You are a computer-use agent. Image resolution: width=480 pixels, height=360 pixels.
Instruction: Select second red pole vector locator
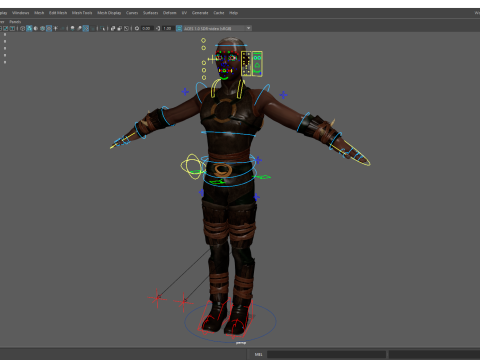pos(183,302)
